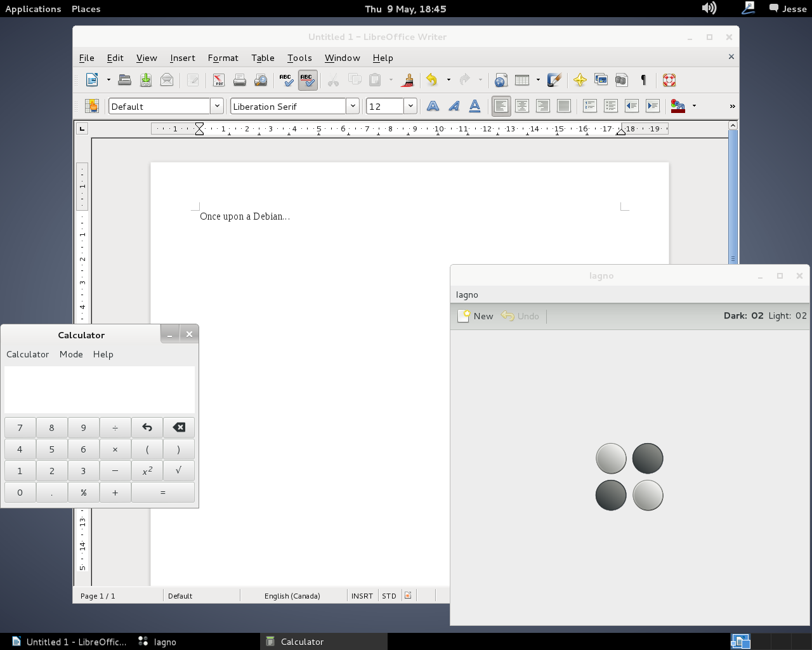
Task: Click the Undo arrow in Writer toolbar
Action: point(432,80)
